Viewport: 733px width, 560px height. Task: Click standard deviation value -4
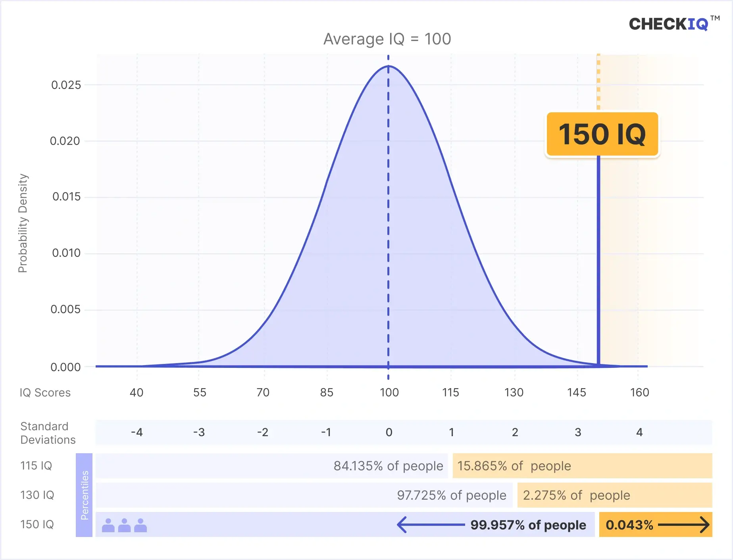[x=137, y=432]
